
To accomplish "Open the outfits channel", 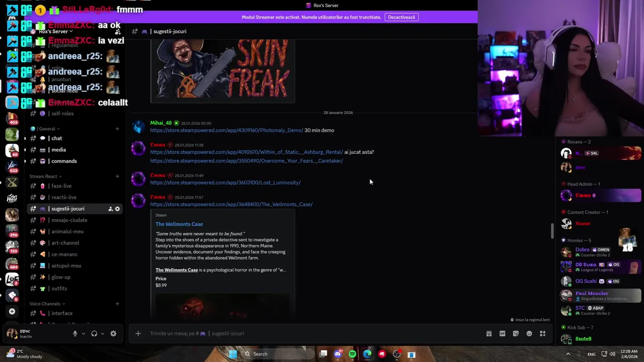I will click(74, 289).
